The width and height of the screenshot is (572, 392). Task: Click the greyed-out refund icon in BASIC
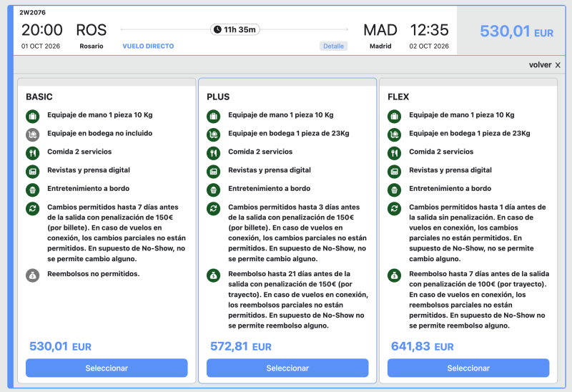point(32,275)
